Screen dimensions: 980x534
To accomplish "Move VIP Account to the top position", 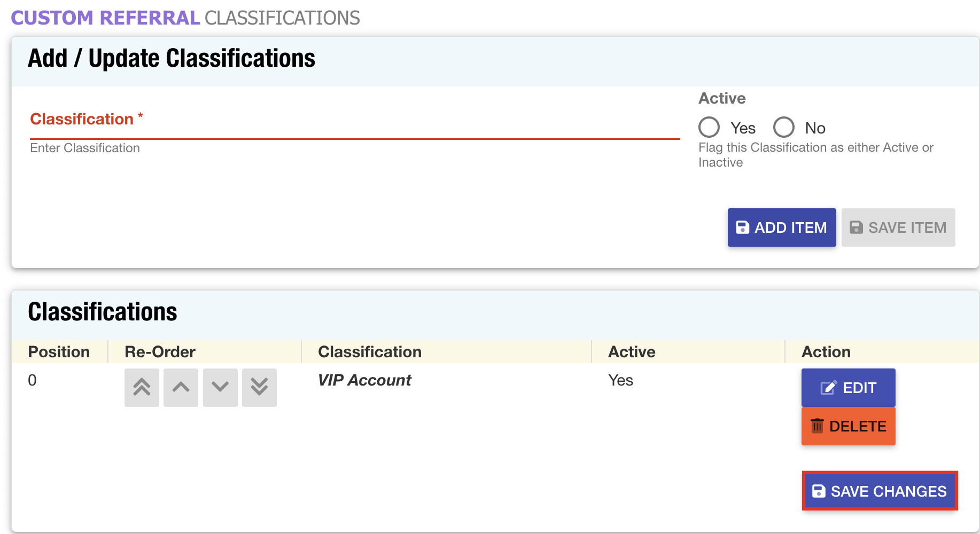I will pos(142,387).
